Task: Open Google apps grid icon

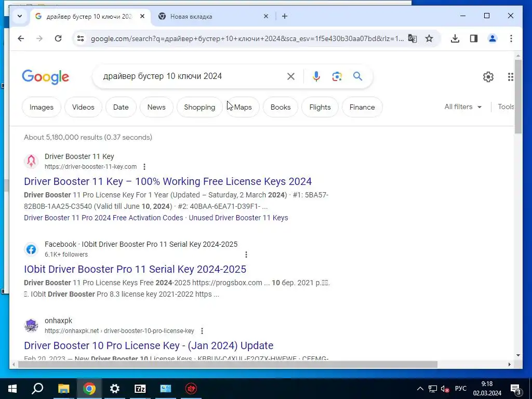Action: pyautogui.click(x=510, y=77)
